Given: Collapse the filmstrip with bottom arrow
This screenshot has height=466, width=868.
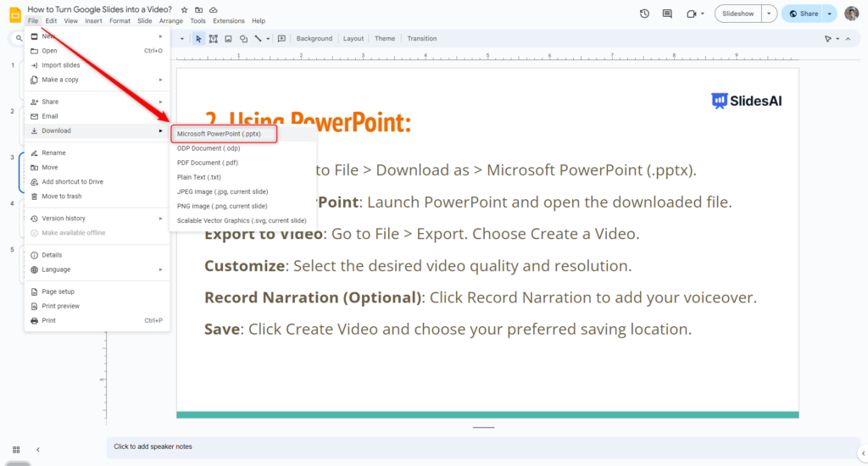Looking at the screenshot, I should (37, 449).
